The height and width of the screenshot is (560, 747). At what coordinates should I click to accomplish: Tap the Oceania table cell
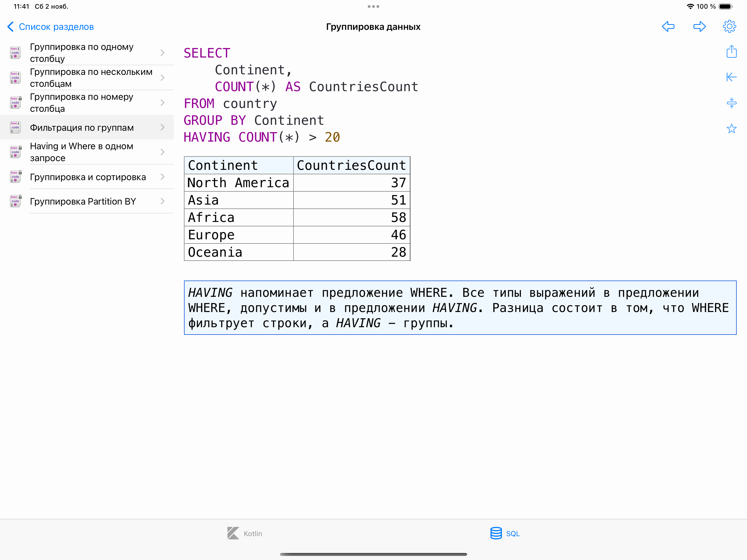(239, 252)
